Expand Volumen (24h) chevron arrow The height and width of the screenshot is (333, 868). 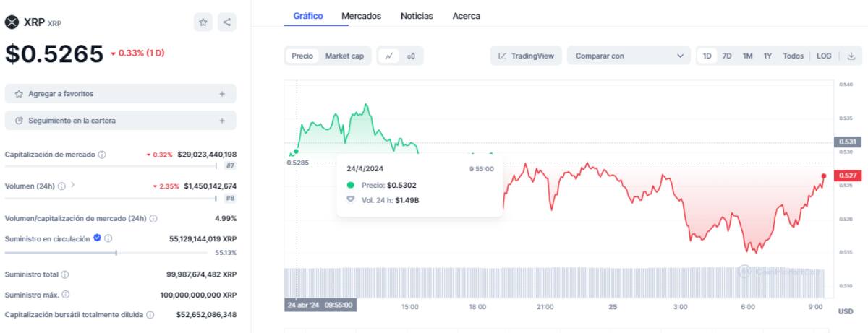tap(72, 186)
